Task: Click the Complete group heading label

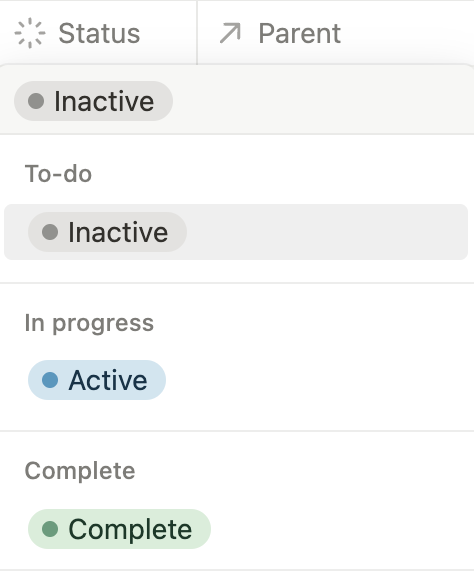Action: [x=80, y=471]
